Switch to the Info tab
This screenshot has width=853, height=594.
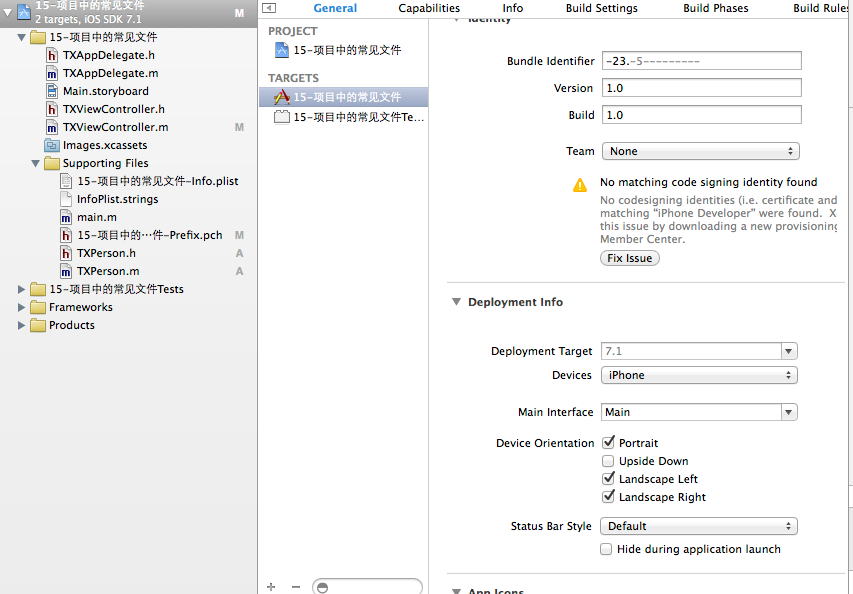pos(512,8)
